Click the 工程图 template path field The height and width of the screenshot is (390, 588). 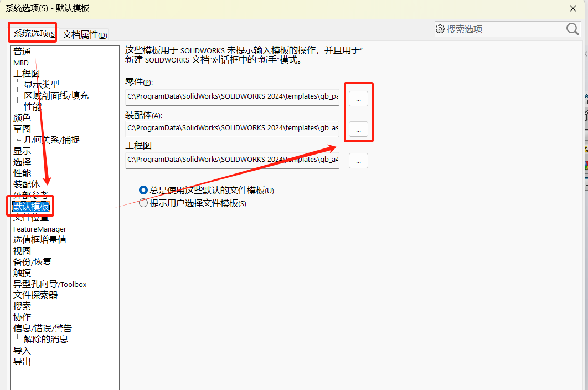pos(232,160)
